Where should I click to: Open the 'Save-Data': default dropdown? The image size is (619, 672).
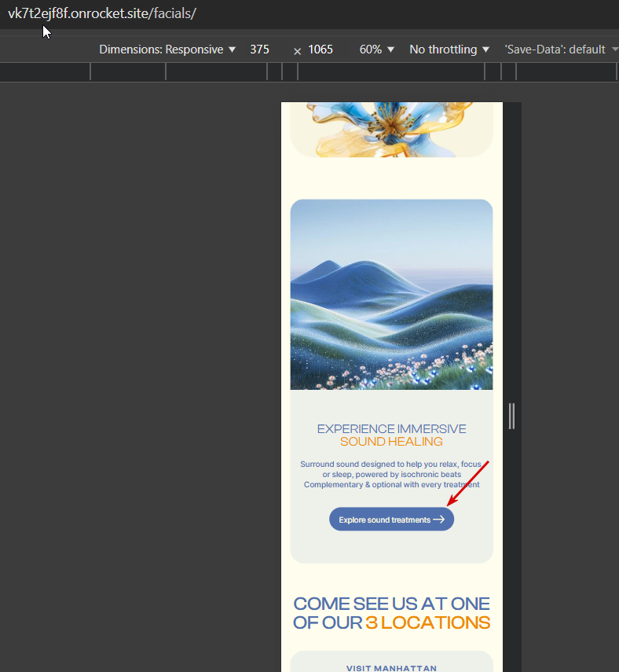[561, 50]
